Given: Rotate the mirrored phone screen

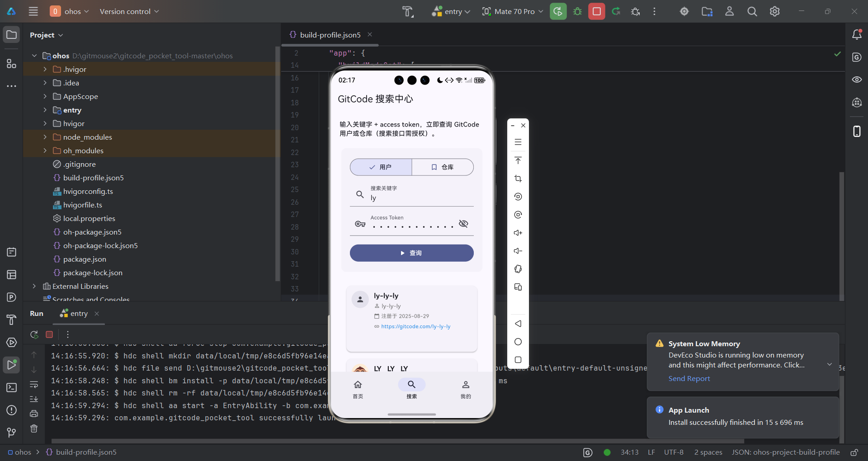Looking at the screenshot, I should pyautogui.click(x=518, y=269).
